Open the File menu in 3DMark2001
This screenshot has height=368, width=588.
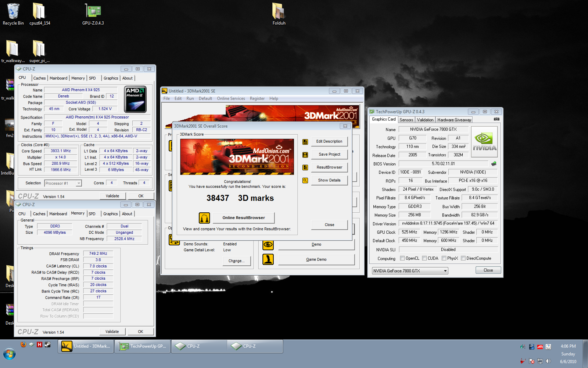[166, 99]
